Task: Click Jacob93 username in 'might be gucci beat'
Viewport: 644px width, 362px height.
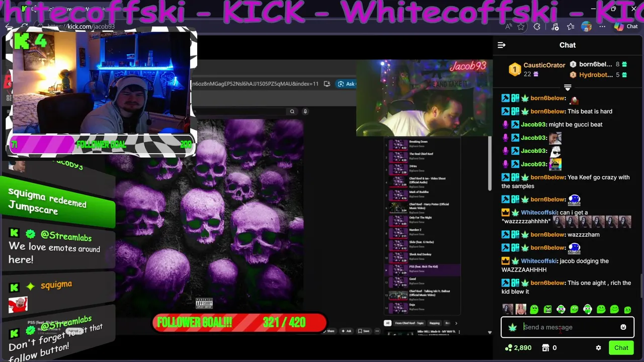Action: 533,125
